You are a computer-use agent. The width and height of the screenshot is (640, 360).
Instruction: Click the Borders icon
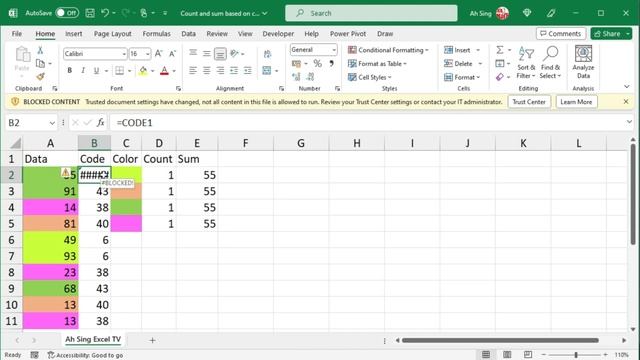coord(119,71)
